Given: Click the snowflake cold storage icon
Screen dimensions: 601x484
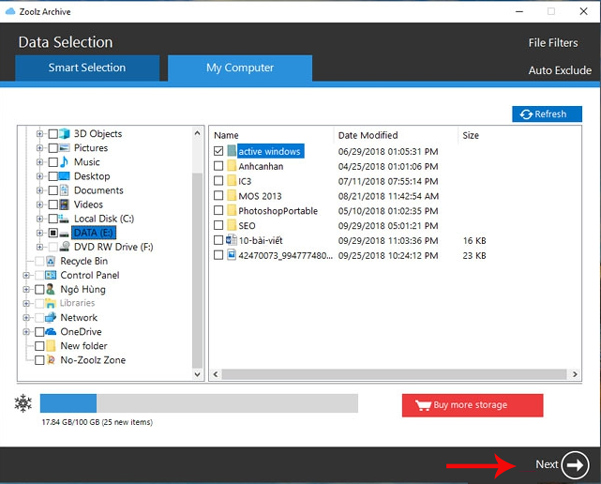Looking at the screenshot, I should coord(23,403).
